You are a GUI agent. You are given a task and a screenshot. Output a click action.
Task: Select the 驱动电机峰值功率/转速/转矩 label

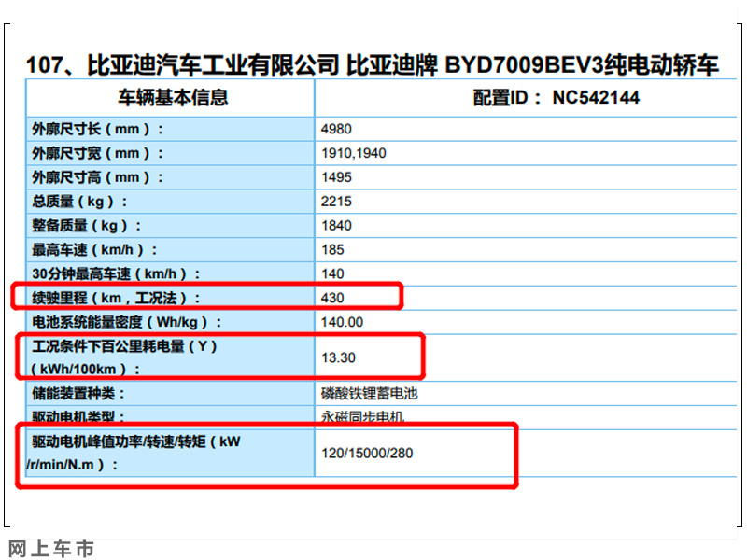click(134, 453)
